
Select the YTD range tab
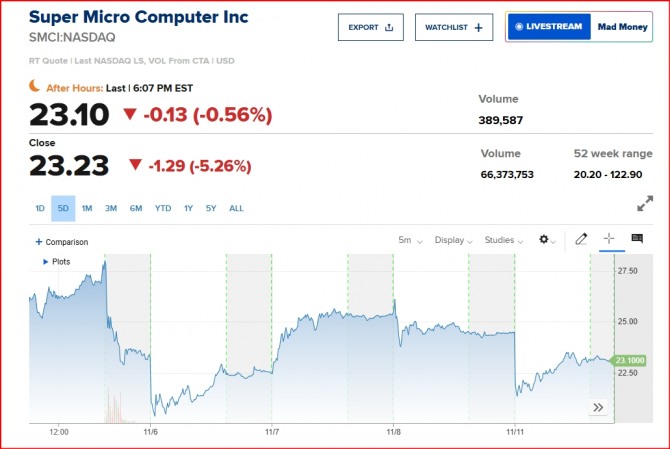pos(162,208)
